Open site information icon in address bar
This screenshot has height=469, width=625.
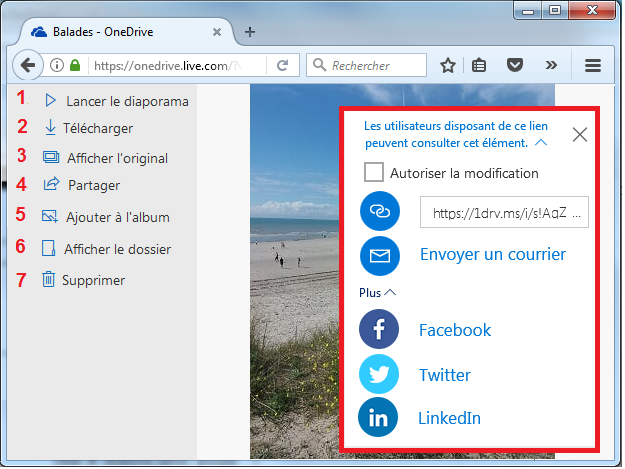pos(57,65)
